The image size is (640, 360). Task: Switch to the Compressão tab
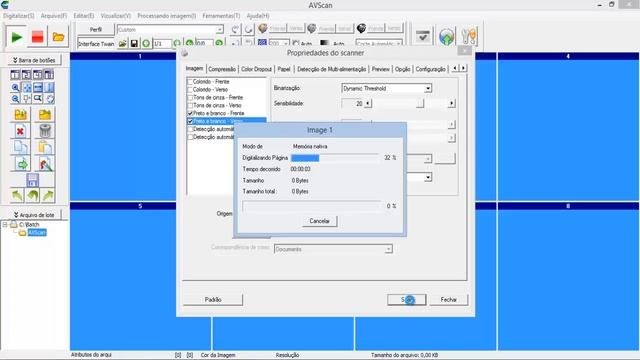222,69
